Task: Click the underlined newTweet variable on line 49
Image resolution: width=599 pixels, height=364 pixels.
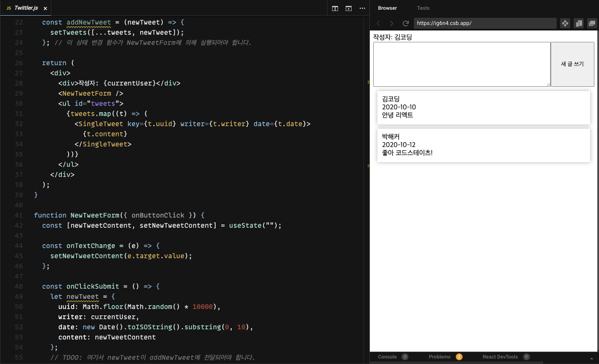Action: [x=83, y=297]
